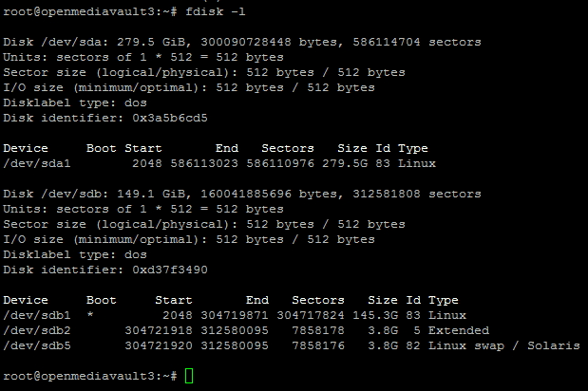This screenshot has height=391, width=588.
Task: Click the green cursor block at the prompt
Action: point(189,376)
